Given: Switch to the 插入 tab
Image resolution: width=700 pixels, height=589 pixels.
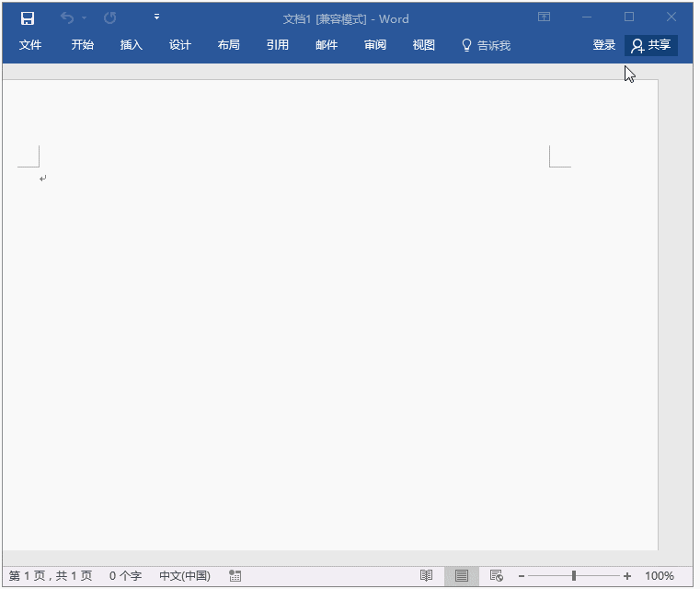Looking at the screenshot, I should (x=132, y=45).
